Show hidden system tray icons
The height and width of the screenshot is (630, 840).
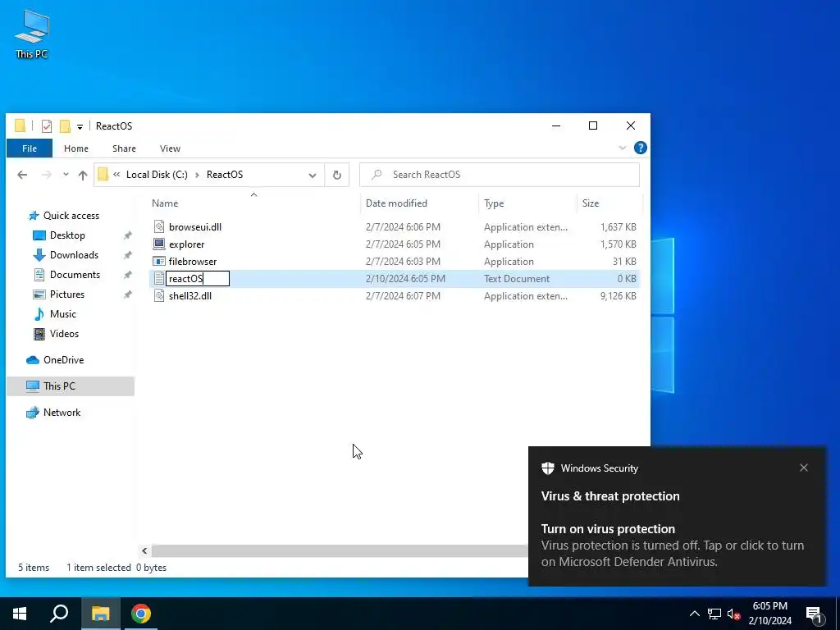point(694,614)
